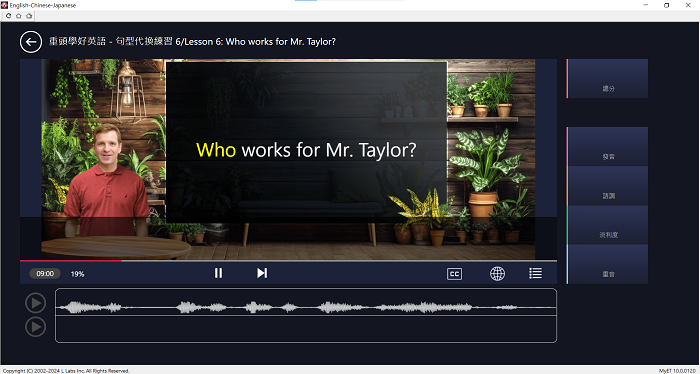Screen dimensions: 700x374
Task: Open the 重音 stress score panel
Action: tap(608, 264)
